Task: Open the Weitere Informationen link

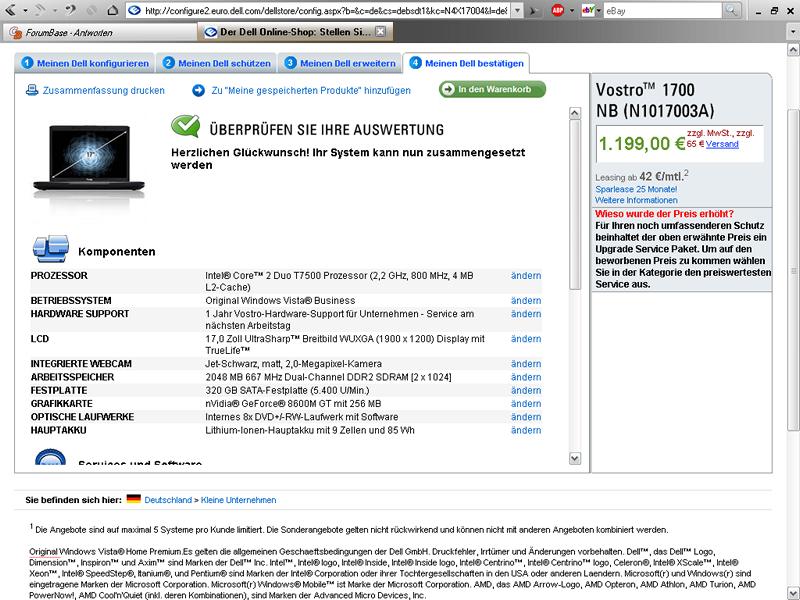Action: coord(636,201)
